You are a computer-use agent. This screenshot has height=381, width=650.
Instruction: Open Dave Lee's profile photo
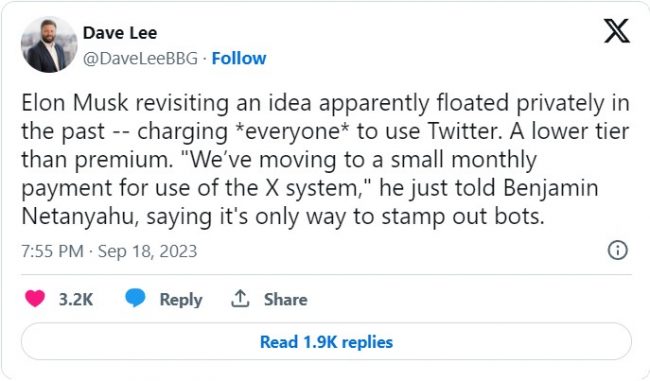[x=49, y=45]
